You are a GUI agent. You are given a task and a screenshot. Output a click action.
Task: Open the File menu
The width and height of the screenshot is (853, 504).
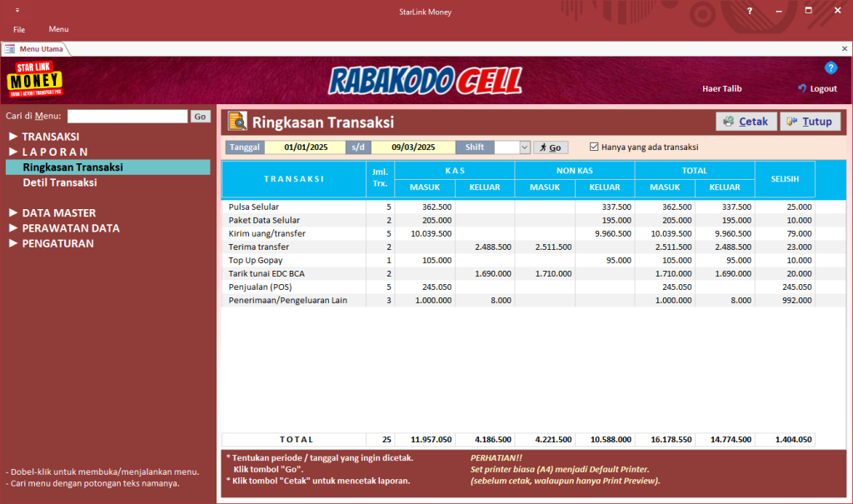19,29
